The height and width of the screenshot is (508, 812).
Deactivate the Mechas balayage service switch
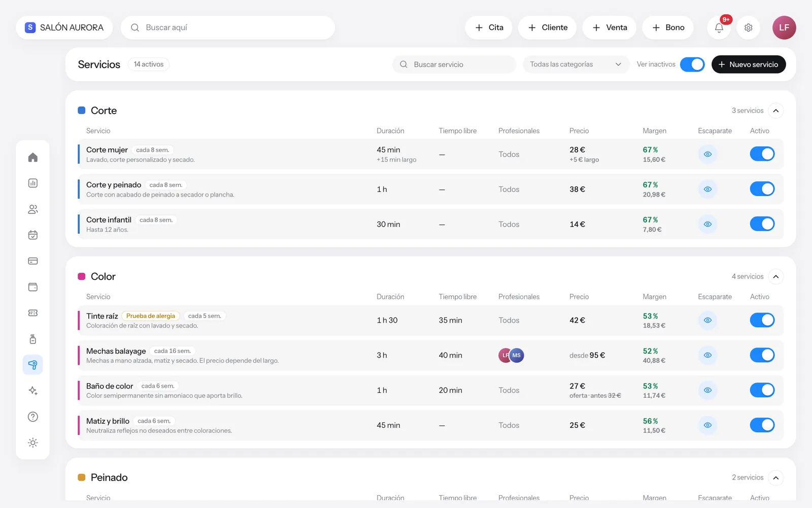click(x=762, y=355)
